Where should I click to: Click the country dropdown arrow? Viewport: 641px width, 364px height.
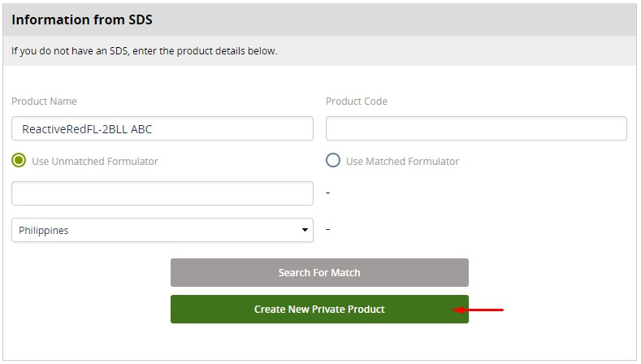(x=305, y=230)
